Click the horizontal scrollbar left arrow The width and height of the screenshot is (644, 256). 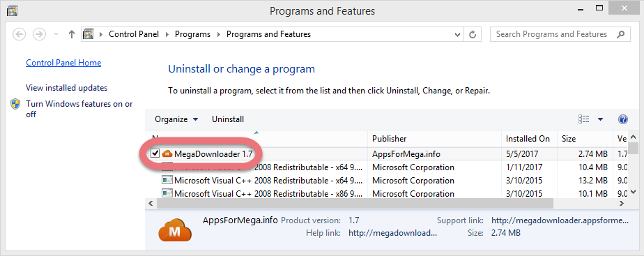(x=151, y=203)
